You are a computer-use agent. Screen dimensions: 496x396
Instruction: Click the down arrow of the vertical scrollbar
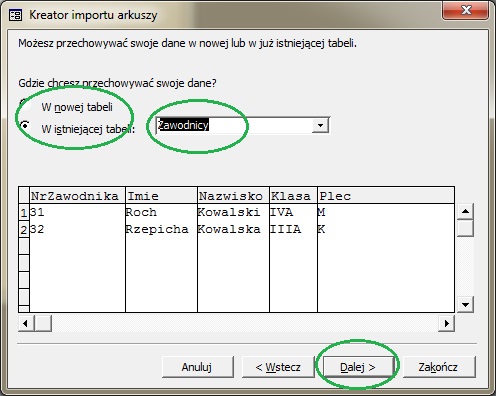pos(465,304)
